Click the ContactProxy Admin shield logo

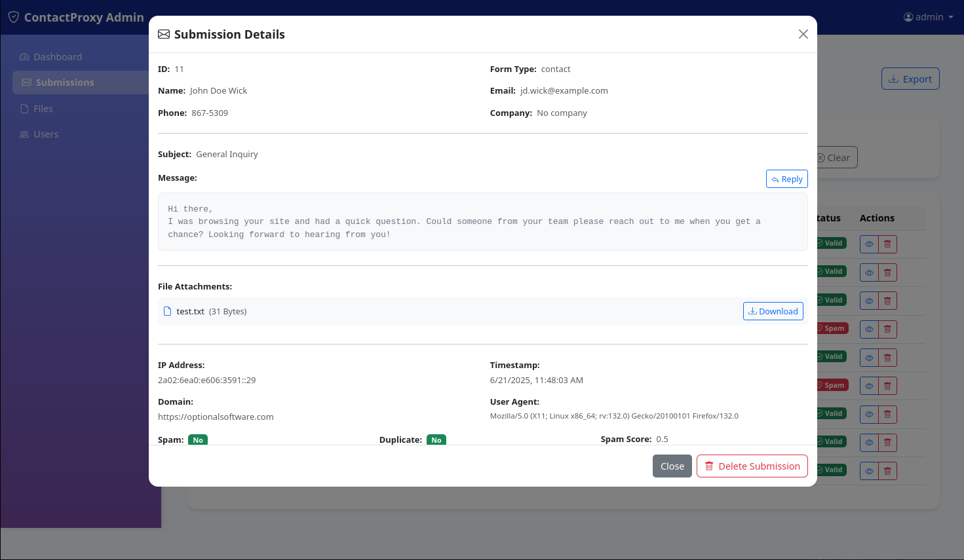pyautogui.click(x=13, y=17)
